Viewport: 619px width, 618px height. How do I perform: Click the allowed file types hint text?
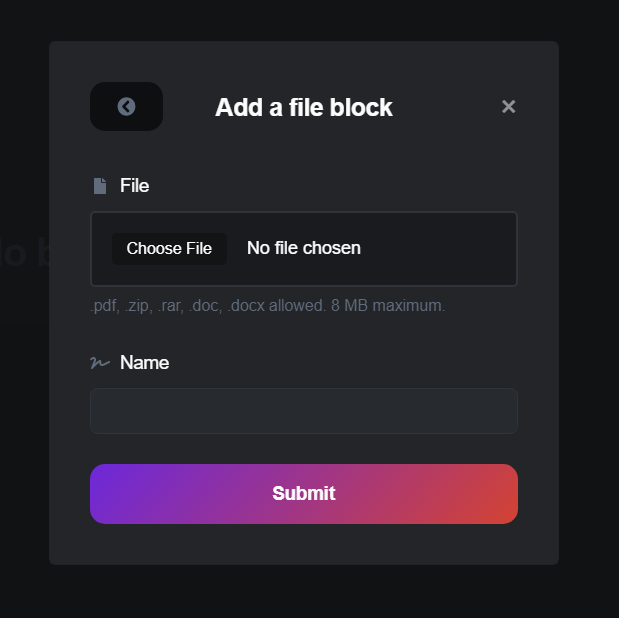click(x=200, y=306)
